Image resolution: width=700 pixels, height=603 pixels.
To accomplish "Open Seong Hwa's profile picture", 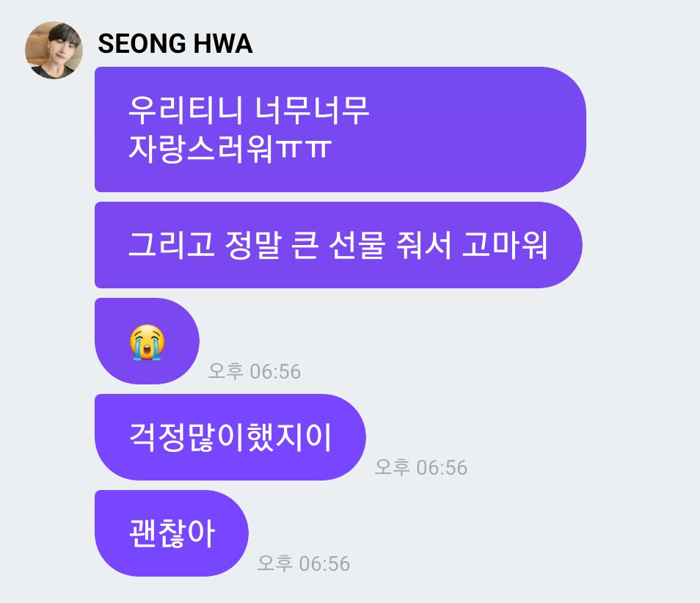I will click(54, 50).
